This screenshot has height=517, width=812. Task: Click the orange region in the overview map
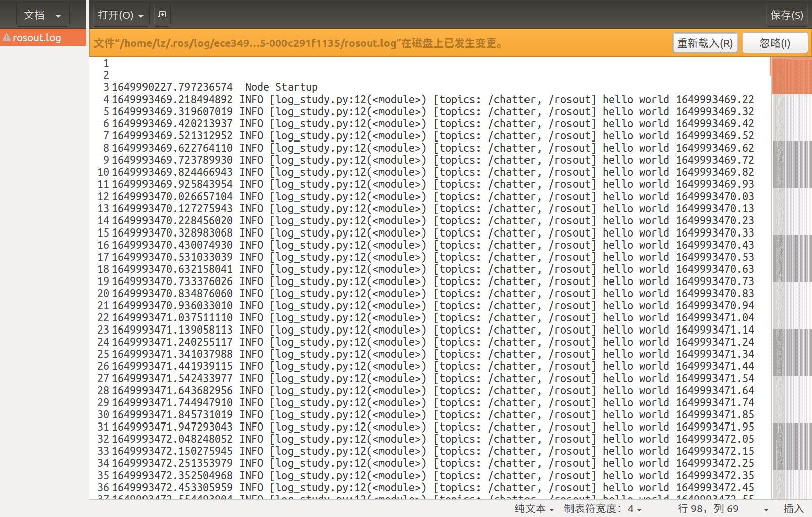[x=791, y=76]
